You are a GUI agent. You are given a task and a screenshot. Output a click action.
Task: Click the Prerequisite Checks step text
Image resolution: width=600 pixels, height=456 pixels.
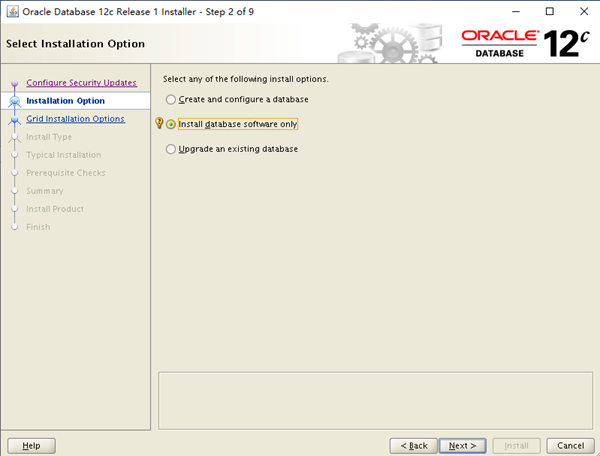[66, 173]
